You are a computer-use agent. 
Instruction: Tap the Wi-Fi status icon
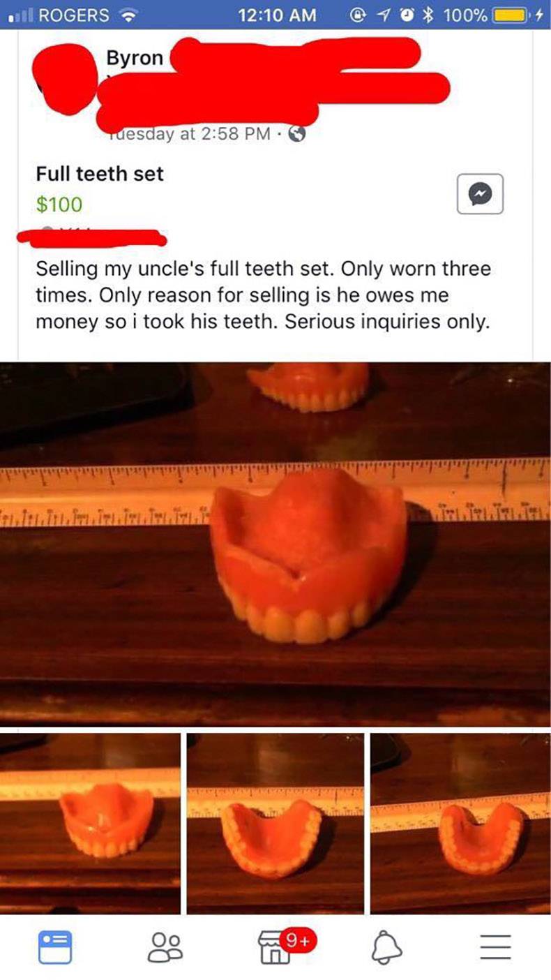[128, 14]
